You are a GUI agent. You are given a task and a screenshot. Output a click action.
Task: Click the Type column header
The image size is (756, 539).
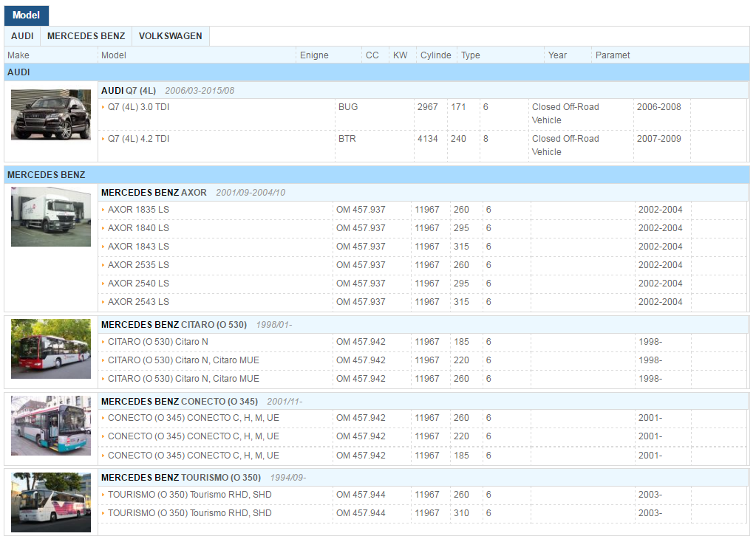click(x=501, y=55)
